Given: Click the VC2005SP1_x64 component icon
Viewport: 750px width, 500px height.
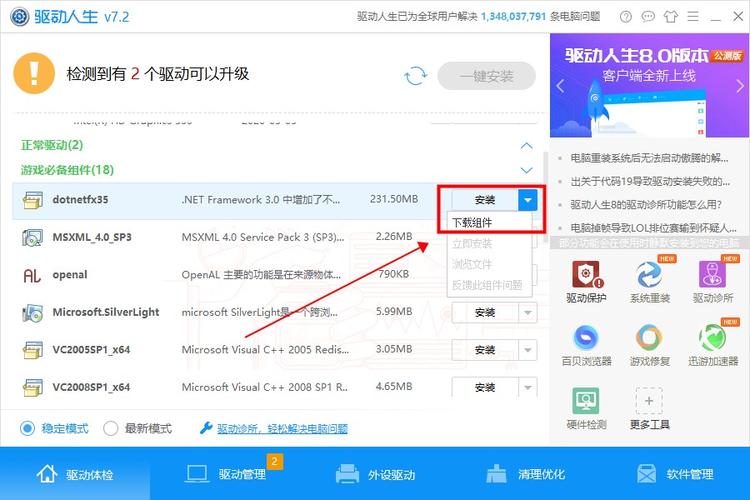Looking at the screenshot, I should point(33,350).
